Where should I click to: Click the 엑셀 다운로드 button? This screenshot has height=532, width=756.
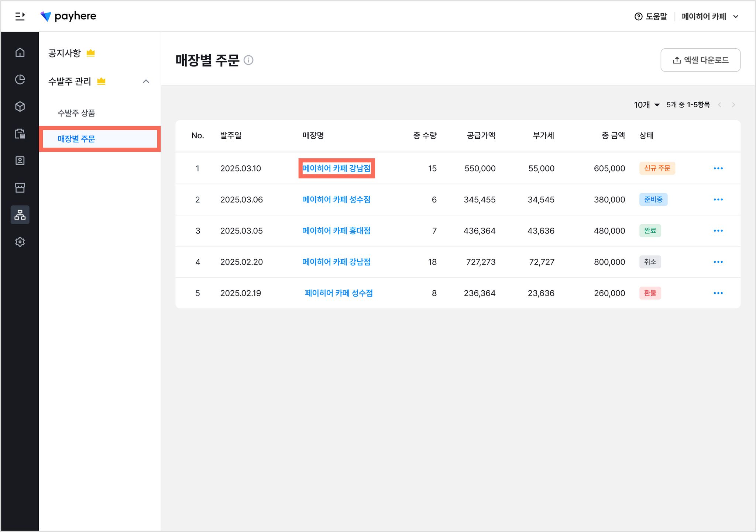tap(700, 60)
